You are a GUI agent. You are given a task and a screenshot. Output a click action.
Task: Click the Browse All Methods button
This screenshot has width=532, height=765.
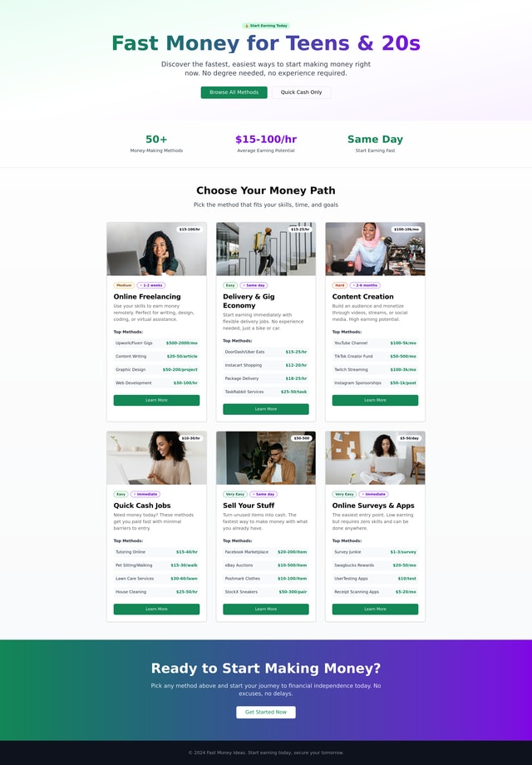pyautogui.click(x=234, y=92)
